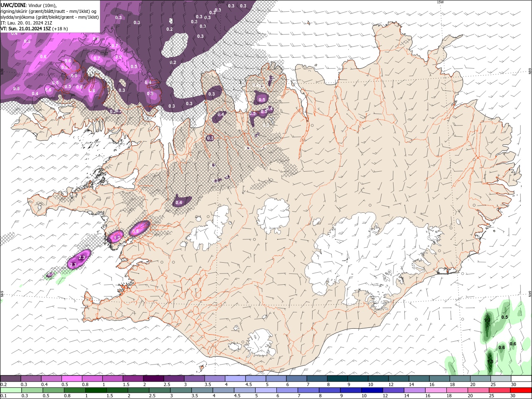Pick the dull purple 0.2–0.3 swatch on upper scale
532x399 pixels.
point(11,379)
